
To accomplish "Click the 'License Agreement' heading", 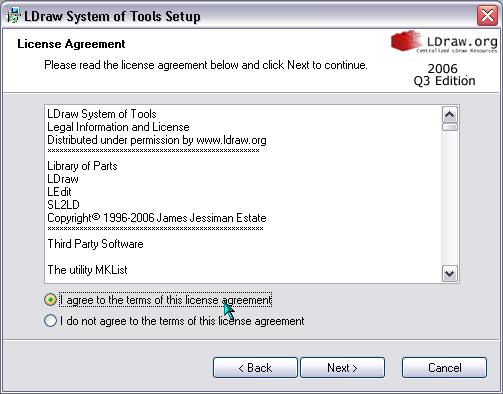I will [71, 44].
